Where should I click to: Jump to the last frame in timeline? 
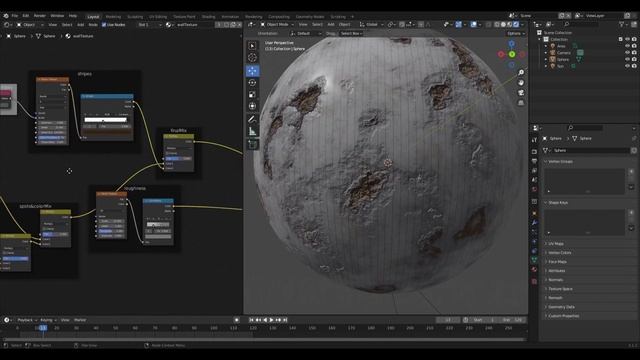coord(285,320)
